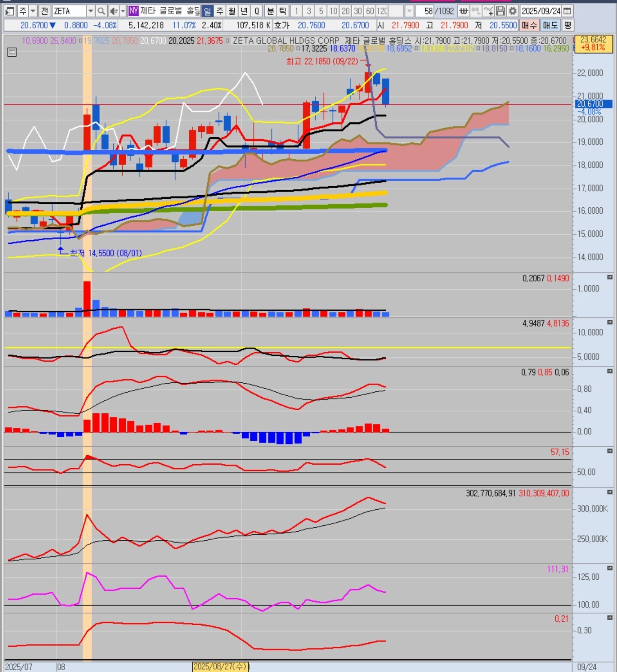The width and height of the screenshot is (617, 672).
Task: Collapse the 111.31 indicator panel corner icon
Action: 610,568
